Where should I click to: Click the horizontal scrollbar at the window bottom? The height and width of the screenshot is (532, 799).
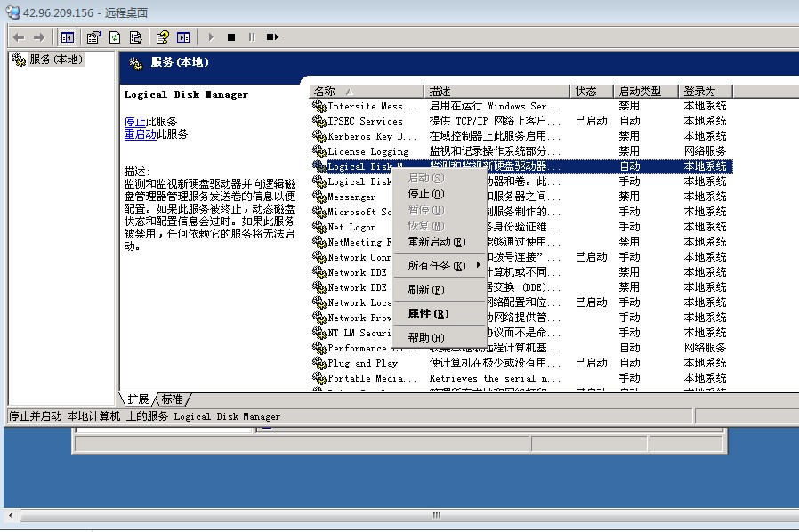click(x=436, y=515)
